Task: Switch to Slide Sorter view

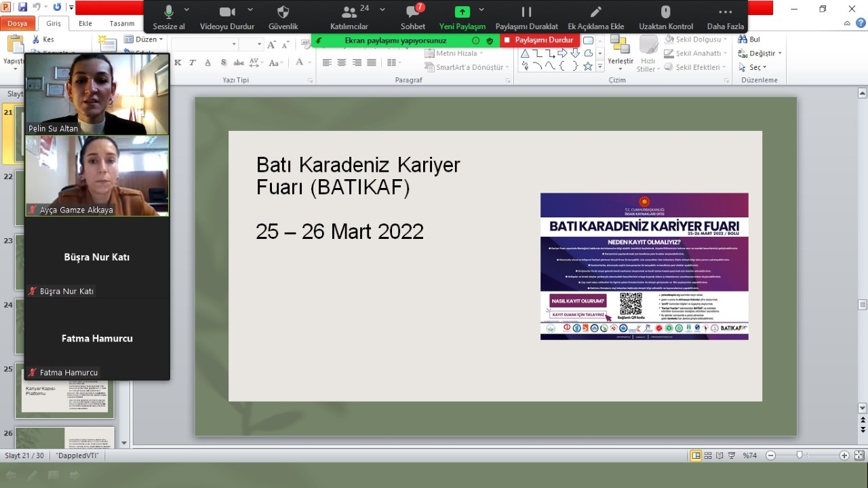Action: tap(707, 455)
